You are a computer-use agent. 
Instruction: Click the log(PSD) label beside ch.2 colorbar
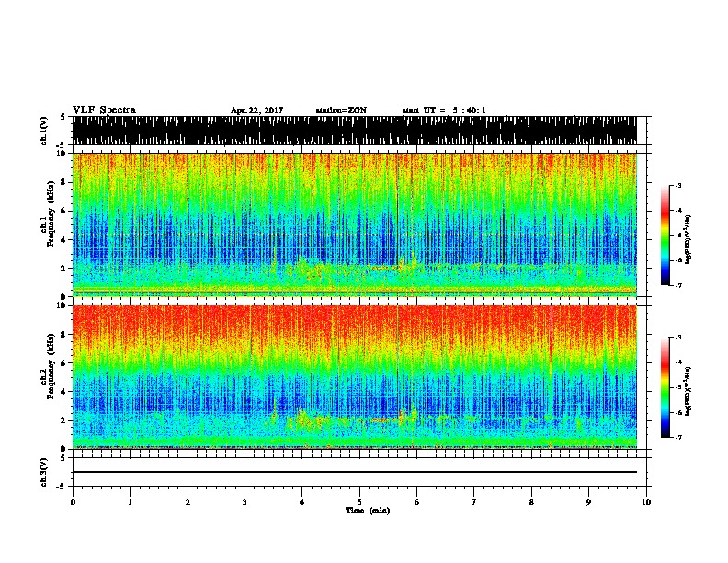688,391
